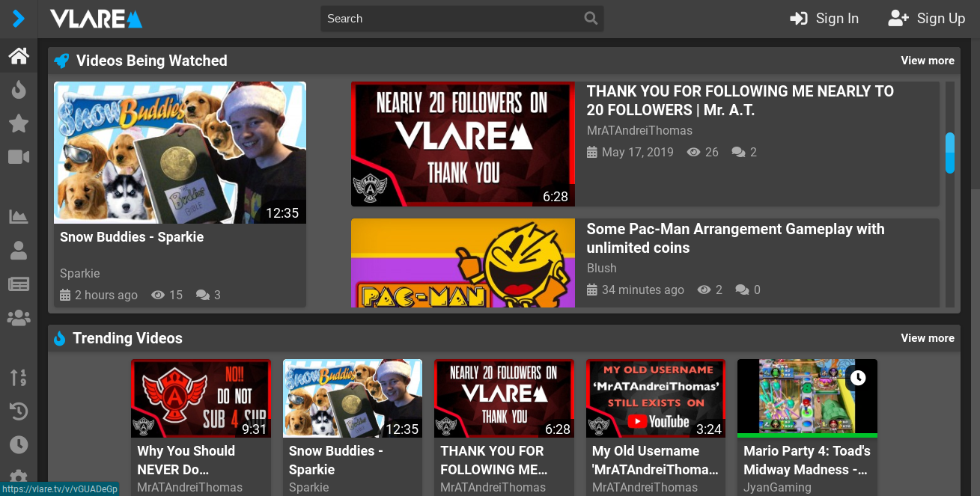This screenshot has width=980, height=496.
Task: Open the Sparkie channel under the trending Snow Buddies
Action: pos(309,488)
